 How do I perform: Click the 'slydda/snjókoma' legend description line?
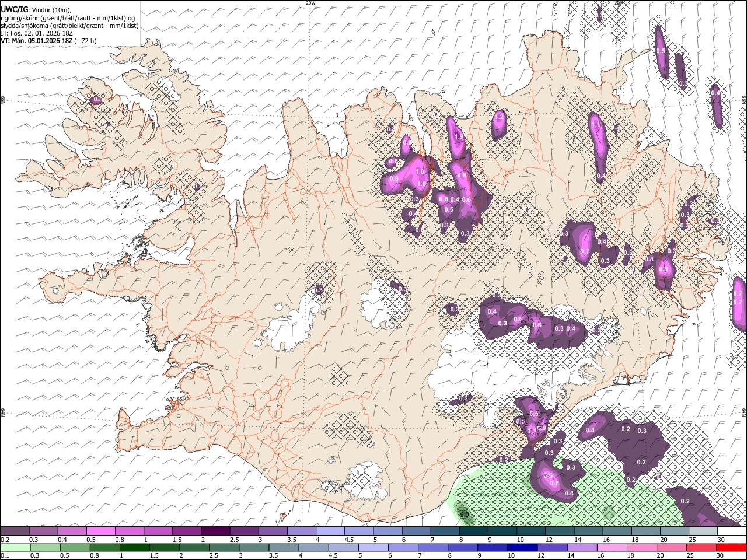coord(69,26)
